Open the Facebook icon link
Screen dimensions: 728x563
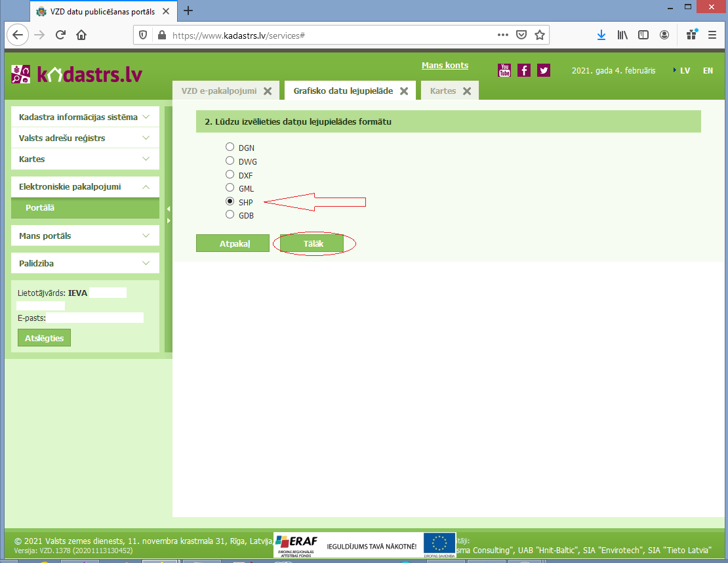click(524, 70)
